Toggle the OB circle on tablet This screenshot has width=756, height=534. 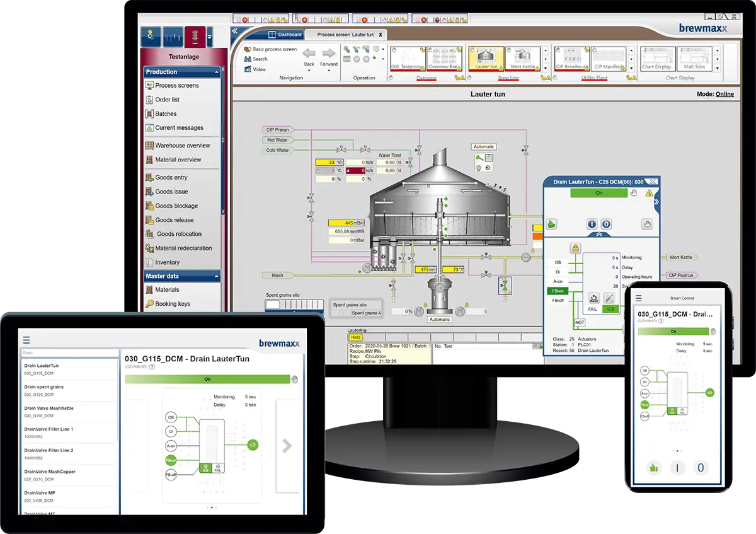coord(171,417)
